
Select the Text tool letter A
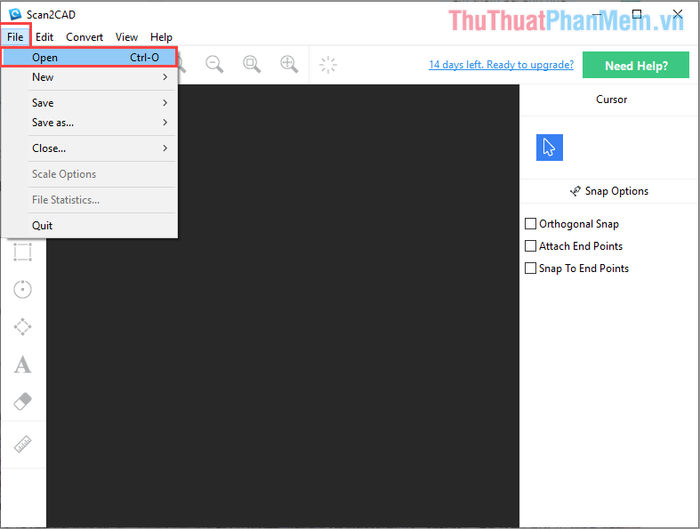(x=23, y=365)
